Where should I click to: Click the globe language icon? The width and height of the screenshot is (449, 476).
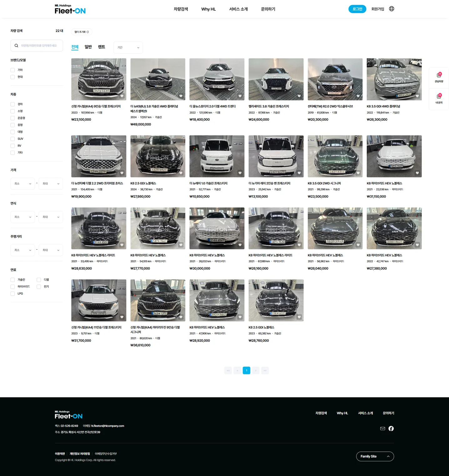(391, 9)
